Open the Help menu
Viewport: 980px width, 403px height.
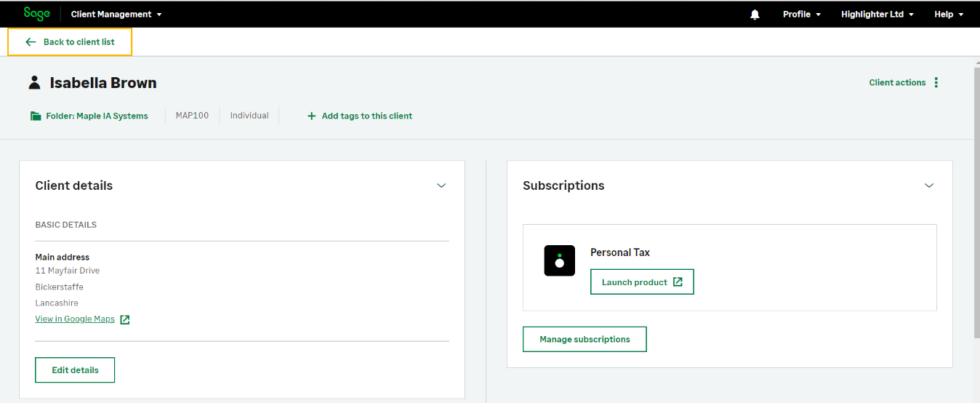pyautogui.click(x=948, y=15)
